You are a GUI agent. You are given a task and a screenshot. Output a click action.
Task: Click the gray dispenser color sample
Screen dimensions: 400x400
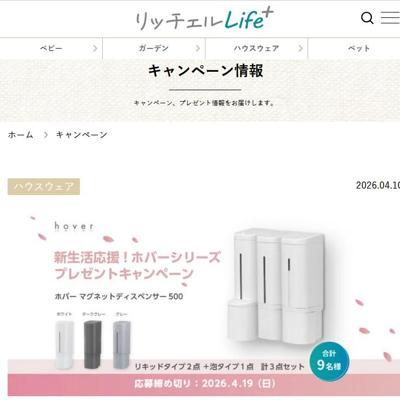pos(121,344)
